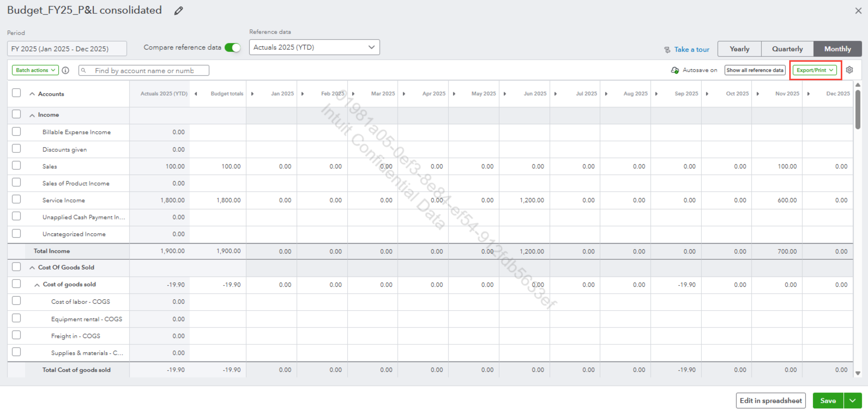Image resolution: width=868 pixels, height=415 pixels.
Task: Open table settings gear icon
Action: [x=849, y=70]
